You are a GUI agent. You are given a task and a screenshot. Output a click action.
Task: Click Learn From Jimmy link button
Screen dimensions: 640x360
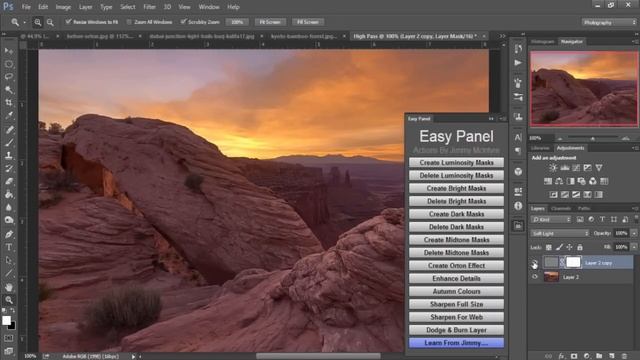(x=456, y=343)
